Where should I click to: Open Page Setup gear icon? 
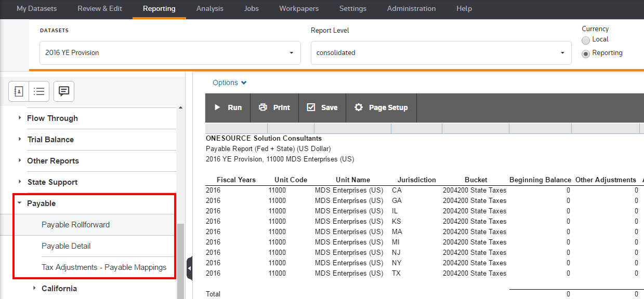click(359, 107)
